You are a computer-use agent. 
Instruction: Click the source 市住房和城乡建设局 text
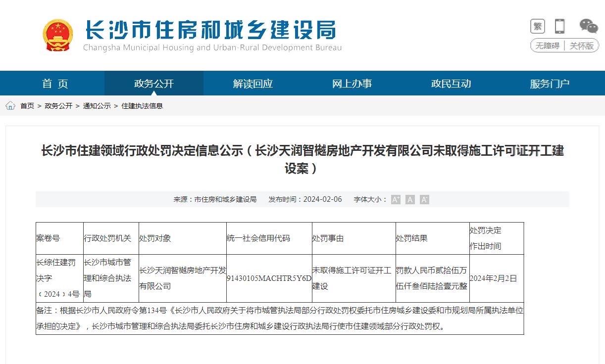(225, 199)
